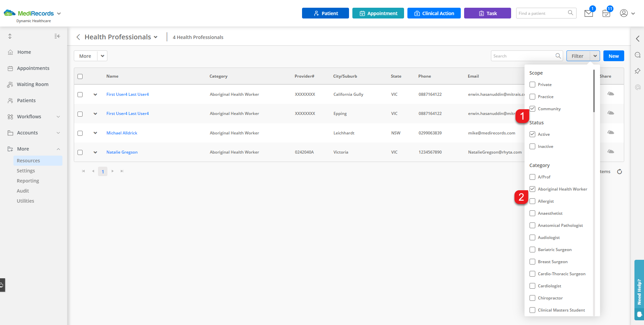
Task: Click the Clinical Action button
Action: [x=434, y=13]
